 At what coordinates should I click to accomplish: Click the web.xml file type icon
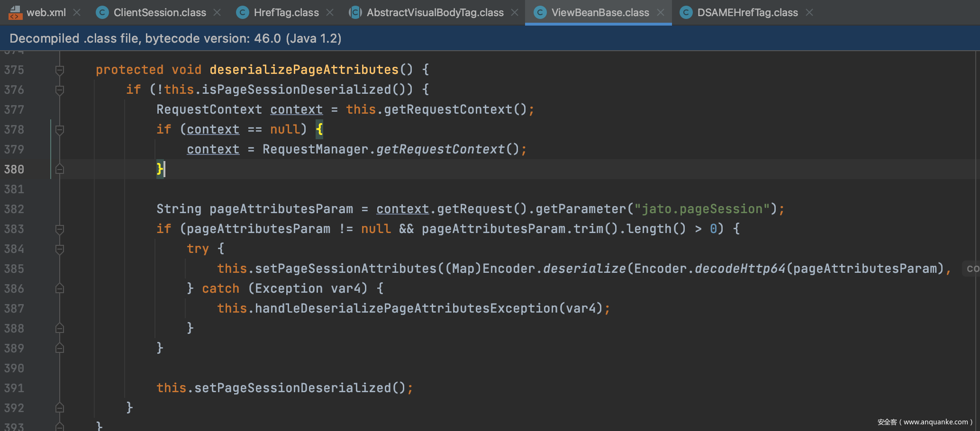coord(15,13)
